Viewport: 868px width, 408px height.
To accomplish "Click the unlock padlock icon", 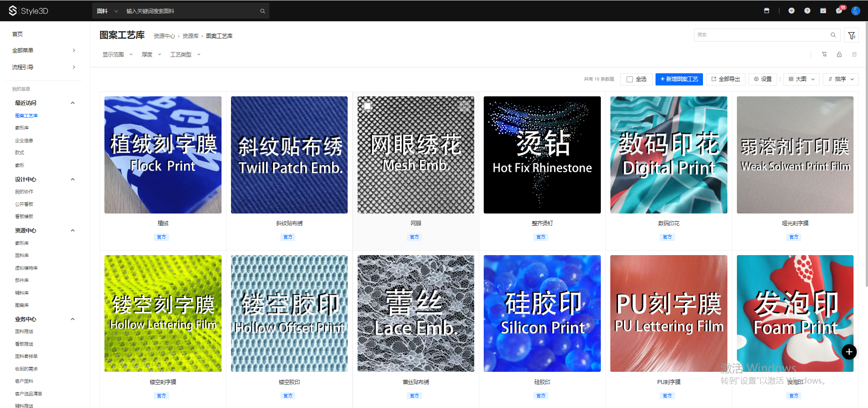I will 839,55.
